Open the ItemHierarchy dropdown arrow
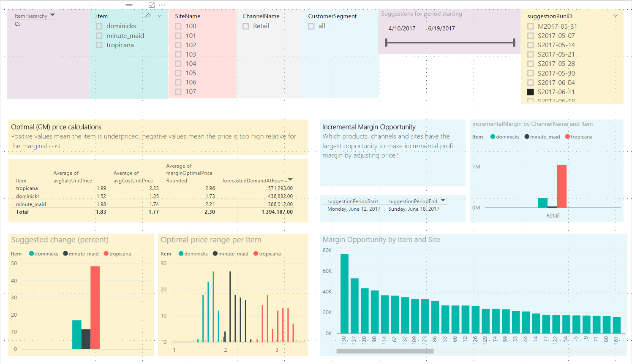The width and height of the screenshot is (632, 364). (x=52, y=15)
